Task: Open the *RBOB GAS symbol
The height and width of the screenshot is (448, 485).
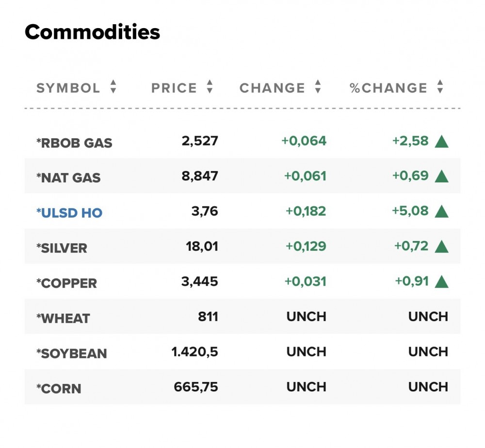Action: click(74, 143)
